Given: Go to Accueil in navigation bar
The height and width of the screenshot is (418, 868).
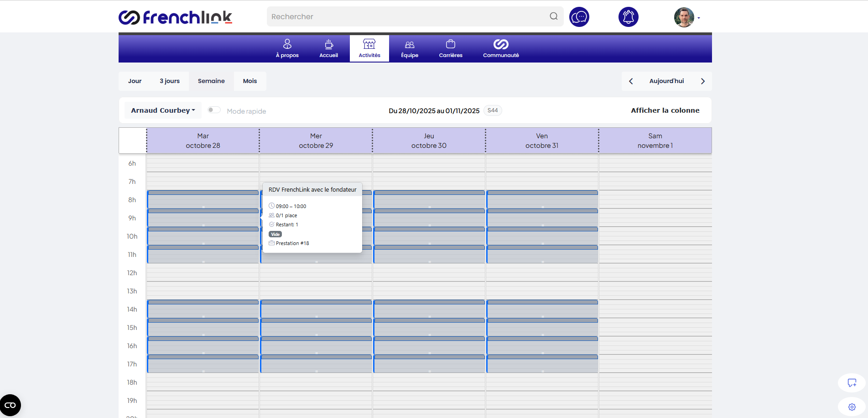Looking at the screenshot, I should pos(328,48).
